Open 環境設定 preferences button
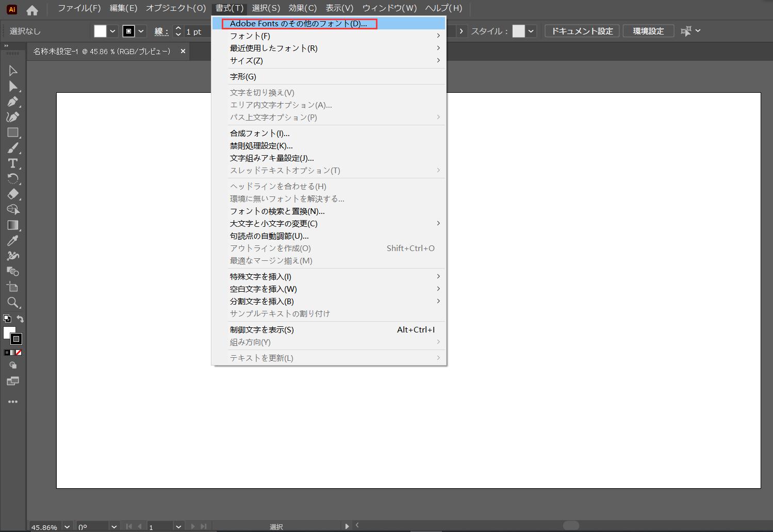Screen dimensions: 773x532 [x=648, y=31]
